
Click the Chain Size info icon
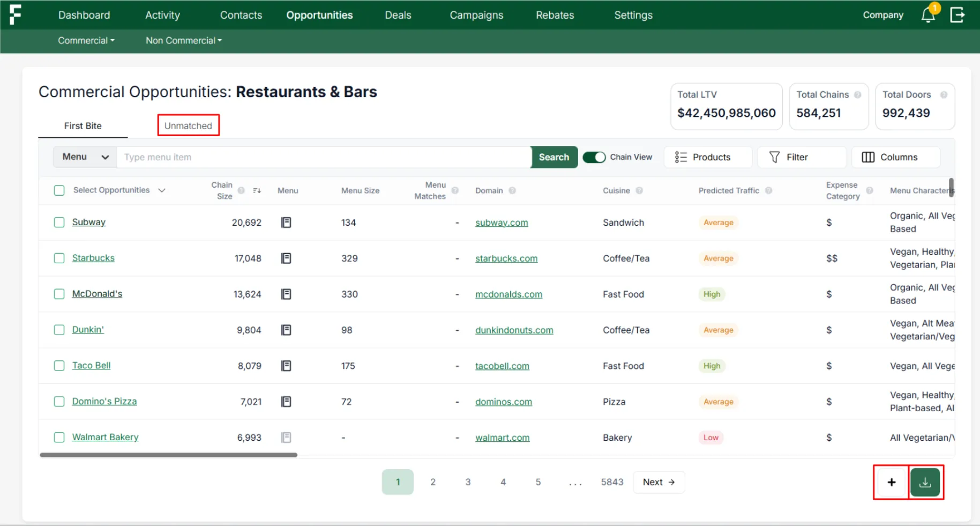(x=241, y=190)
